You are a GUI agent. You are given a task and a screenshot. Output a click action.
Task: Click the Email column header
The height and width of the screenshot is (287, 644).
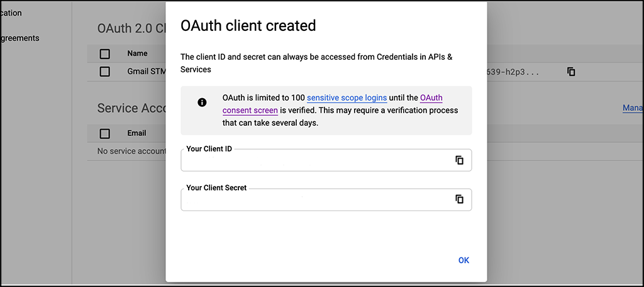[136, 133]
